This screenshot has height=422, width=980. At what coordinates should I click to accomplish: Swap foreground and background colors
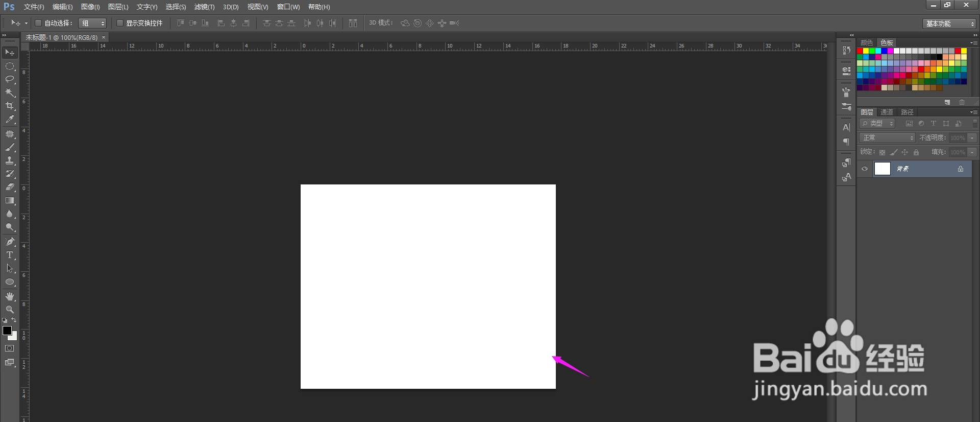(14, 320)
